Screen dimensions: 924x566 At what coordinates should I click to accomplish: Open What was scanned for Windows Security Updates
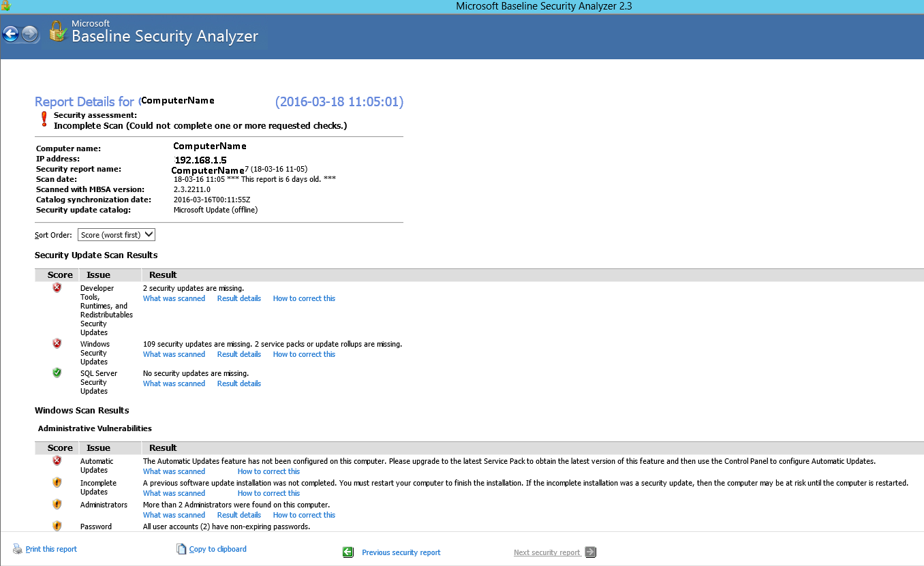(174, 354)
